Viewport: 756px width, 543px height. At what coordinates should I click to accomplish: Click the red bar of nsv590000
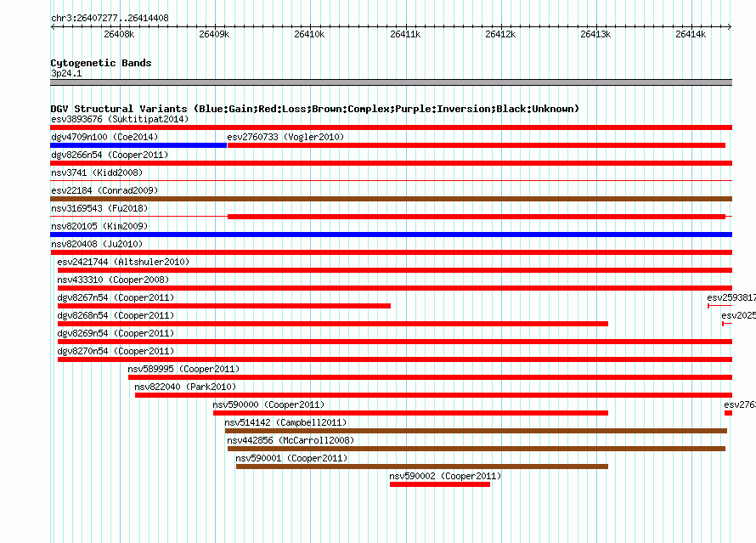410,413
